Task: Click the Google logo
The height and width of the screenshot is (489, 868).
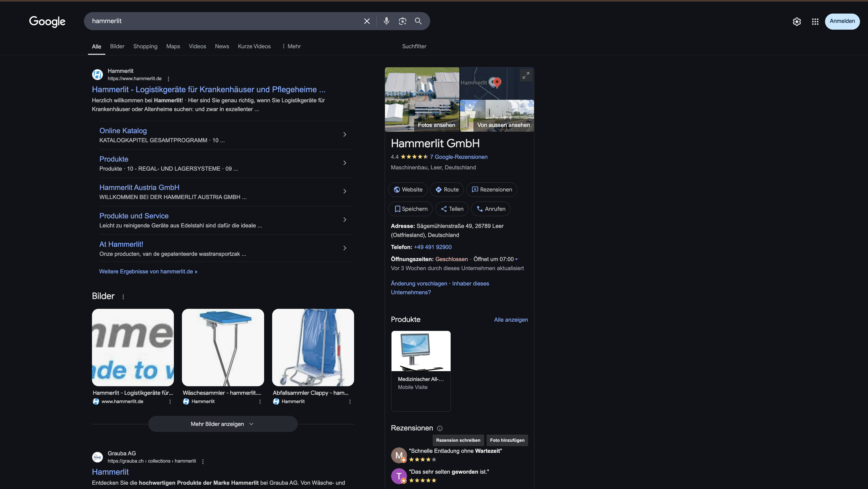Action: tap(47, 22)
